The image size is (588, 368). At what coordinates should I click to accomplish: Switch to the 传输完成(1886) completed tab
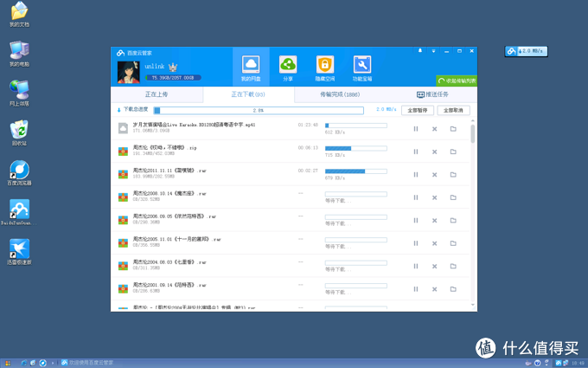click(x=340, y=94)
